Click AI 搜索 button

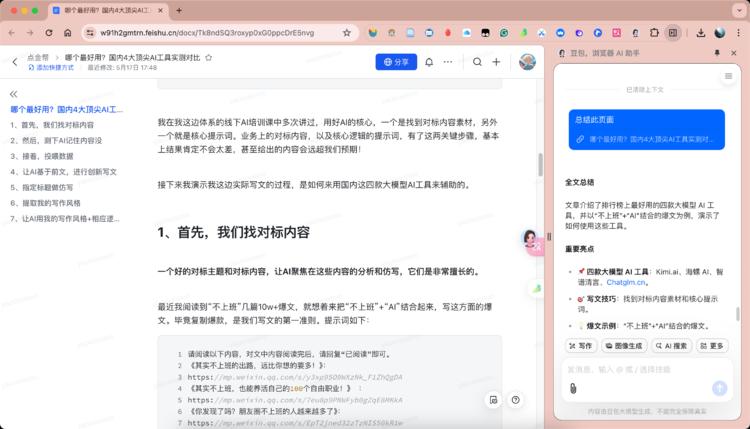[x=672, y=345]
